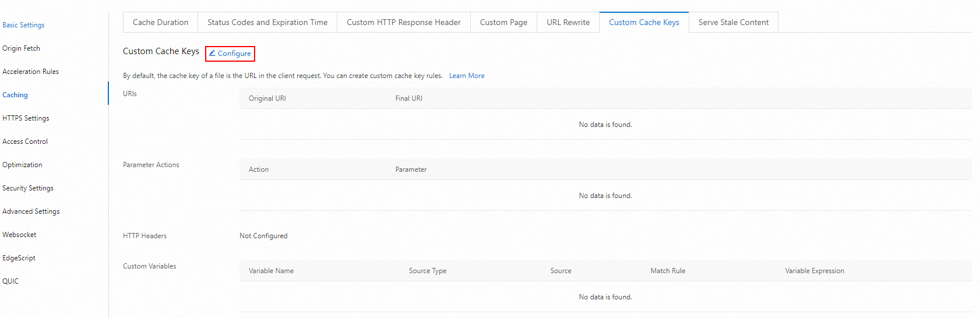Click the pencil icon beside Configure
The height and width of the screenshot is (318, 980).
pos(212,53)
